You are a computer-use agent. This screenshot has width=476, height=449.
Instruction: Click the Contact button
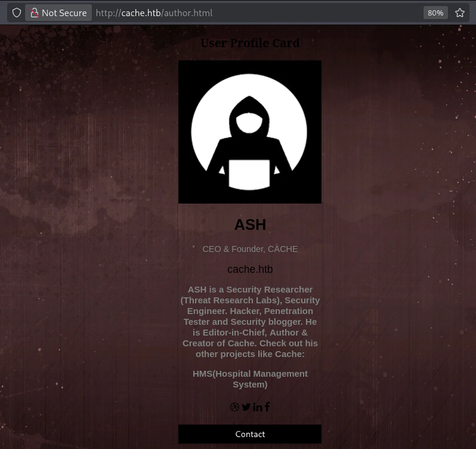click(x=250, y=434)
